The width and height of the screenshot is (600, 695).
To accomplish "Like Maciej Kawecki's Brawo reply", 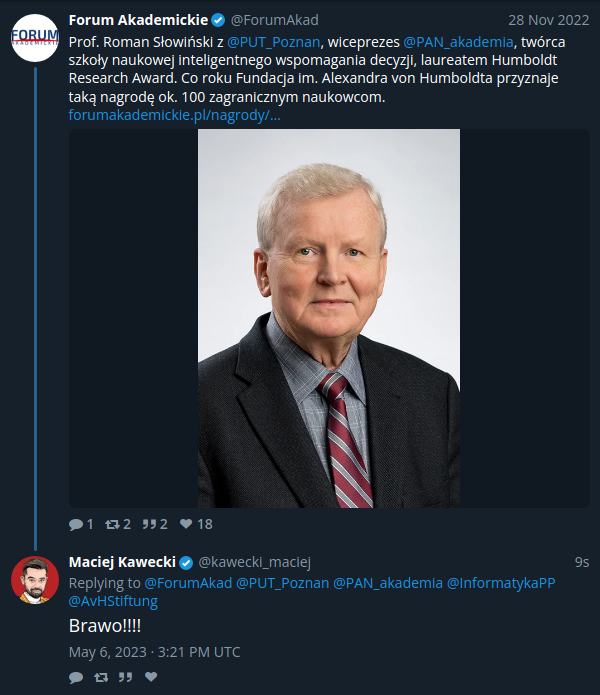I will pyautogui.click(x=151, y=677).
